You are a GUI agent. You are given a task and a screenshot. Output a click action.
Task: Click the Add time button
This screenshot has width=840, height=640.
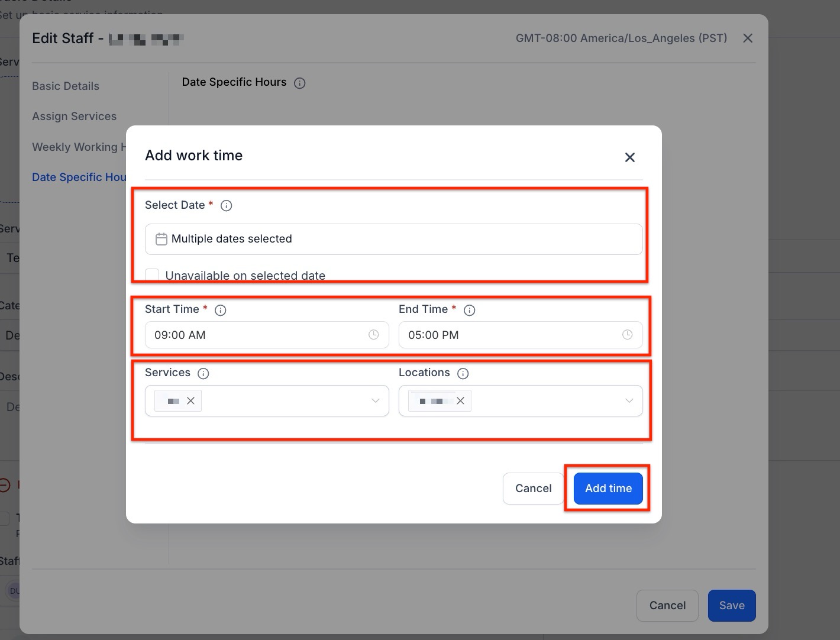608,489
